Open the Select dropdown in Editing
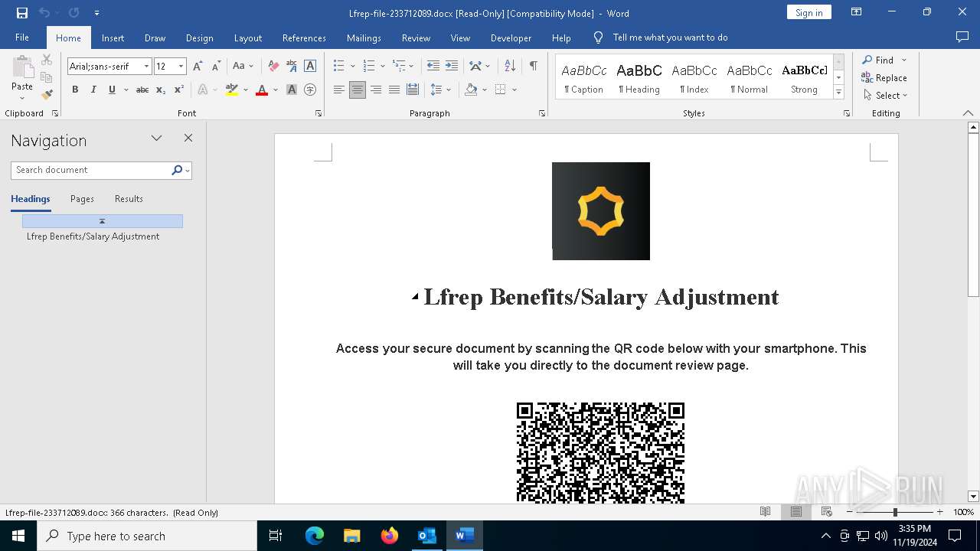 click(885, 96)
